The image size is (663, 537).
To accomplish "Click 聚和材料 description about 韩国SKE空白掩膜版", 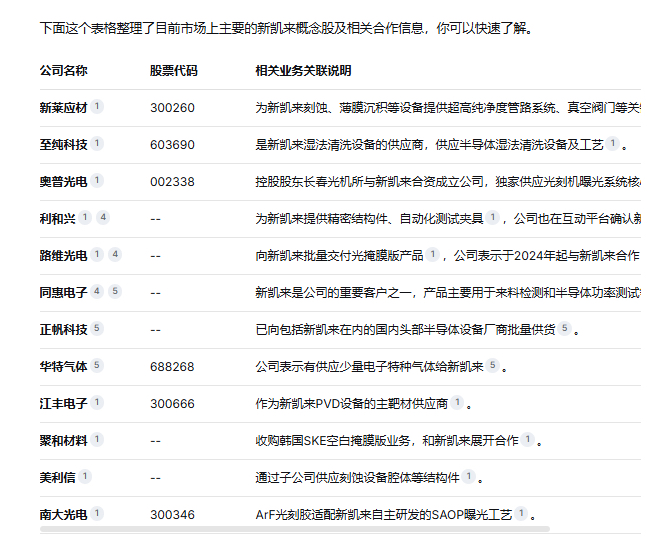I will (387, 441).
